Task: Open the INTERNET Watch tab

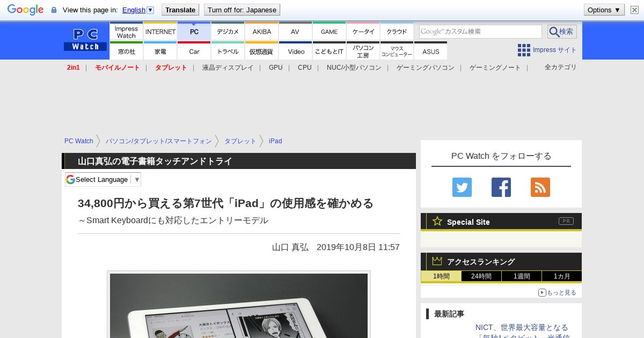Action: click(160, 31)
